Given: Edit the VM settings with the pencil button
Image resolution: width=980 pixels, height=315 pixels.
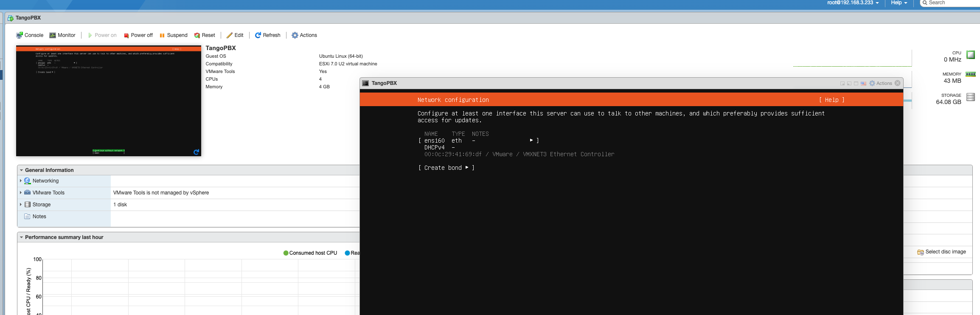Looking at the screenshot, I should (235, 35).
